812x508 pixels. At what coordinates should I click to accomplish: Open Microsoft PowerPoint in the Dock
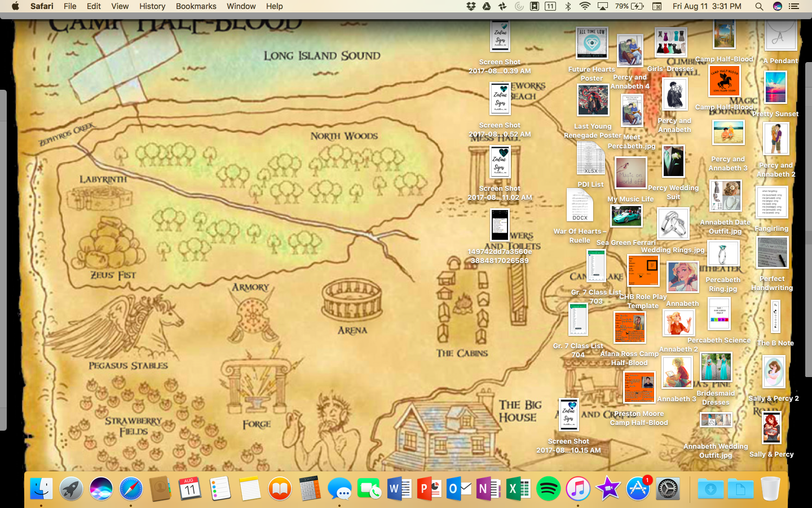click(429, 489)
